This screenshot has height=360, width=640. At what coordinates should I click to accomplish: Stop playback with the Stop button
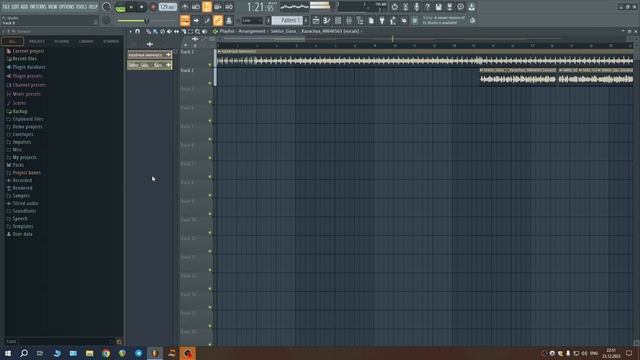click(142, 7)
